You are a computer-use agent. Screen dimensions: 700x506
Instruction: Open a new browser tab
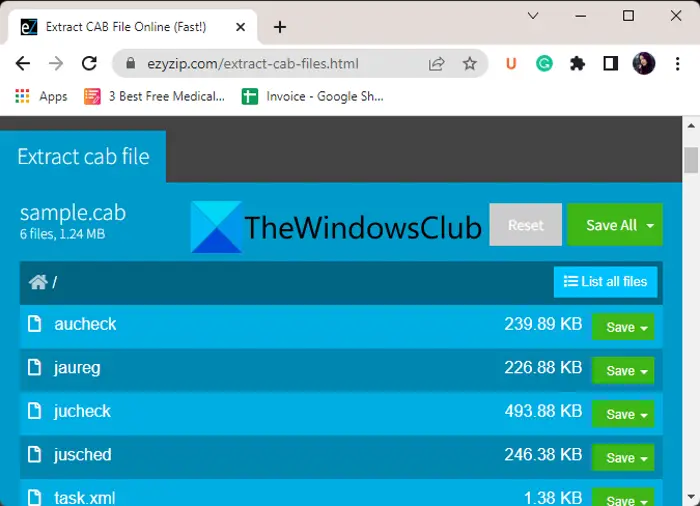pos(280,27)
